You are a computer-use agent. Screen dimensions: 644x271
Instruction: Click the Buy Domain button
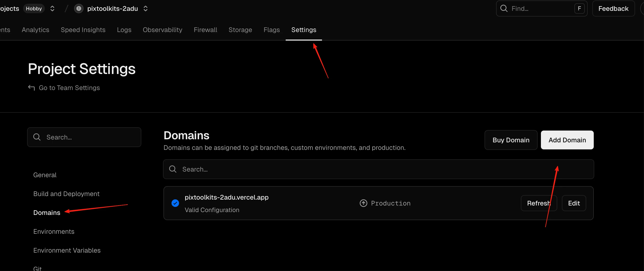511,140
